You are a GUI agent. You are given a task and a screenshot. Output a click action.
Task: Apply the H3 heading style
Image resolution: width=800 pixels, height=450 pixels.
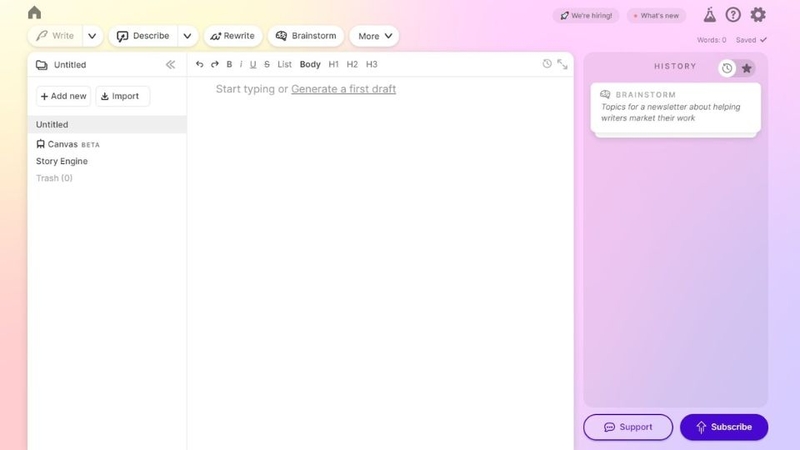pos(371,64)
